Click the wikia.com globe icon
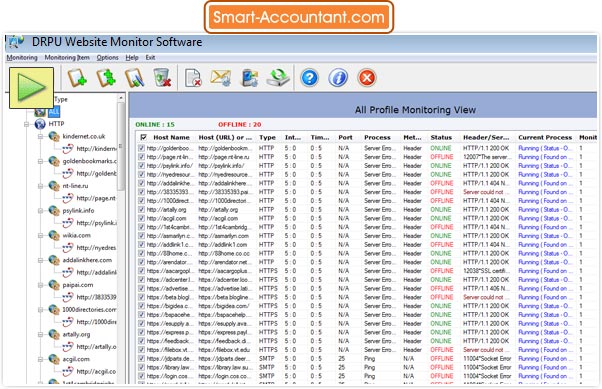The height and width of the screenshot is (389, 602). pos(54,235)
